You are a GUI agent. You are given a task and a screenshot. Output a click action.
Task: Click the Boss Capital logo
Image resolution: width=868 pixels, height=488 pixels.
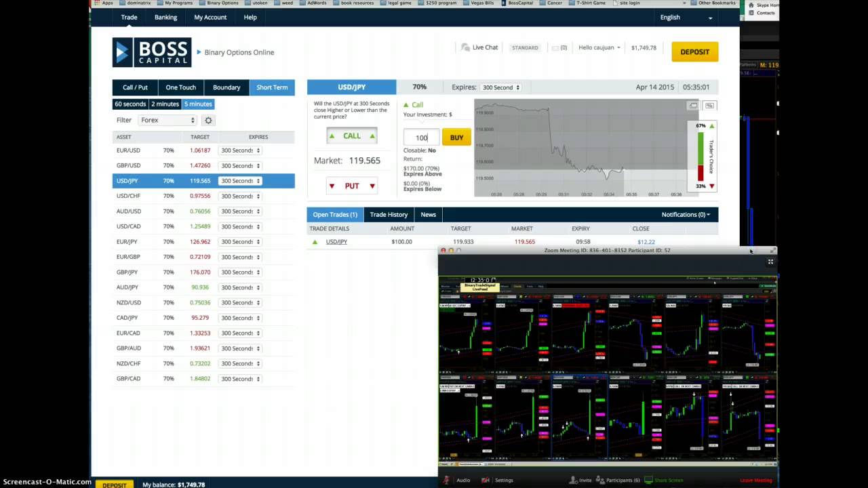point(152,52)
